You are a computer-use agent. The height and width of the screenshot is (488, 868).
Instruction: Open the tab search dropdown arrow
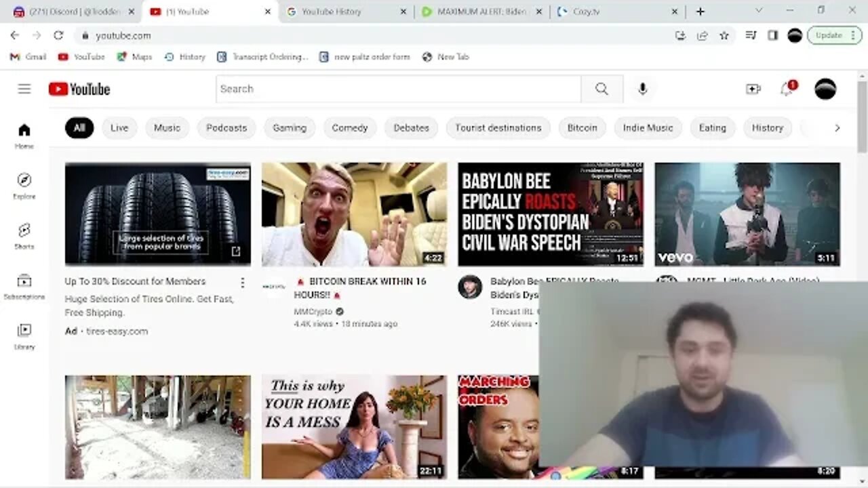(758, 11)
